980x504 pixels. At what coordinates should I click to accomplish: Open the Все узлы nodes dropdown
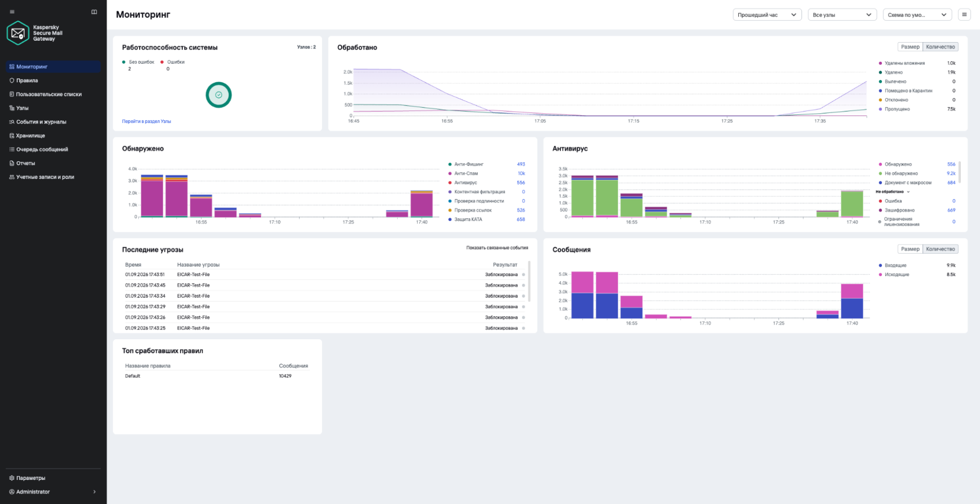click(x=842, y=15)
